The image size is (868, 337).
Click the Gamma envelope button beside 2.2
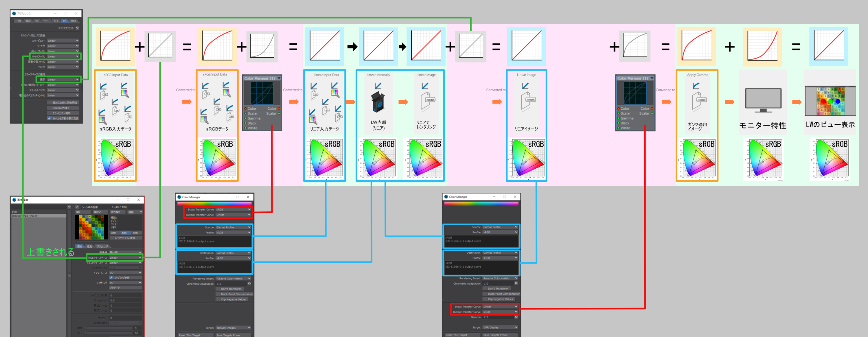click(516, 317)
